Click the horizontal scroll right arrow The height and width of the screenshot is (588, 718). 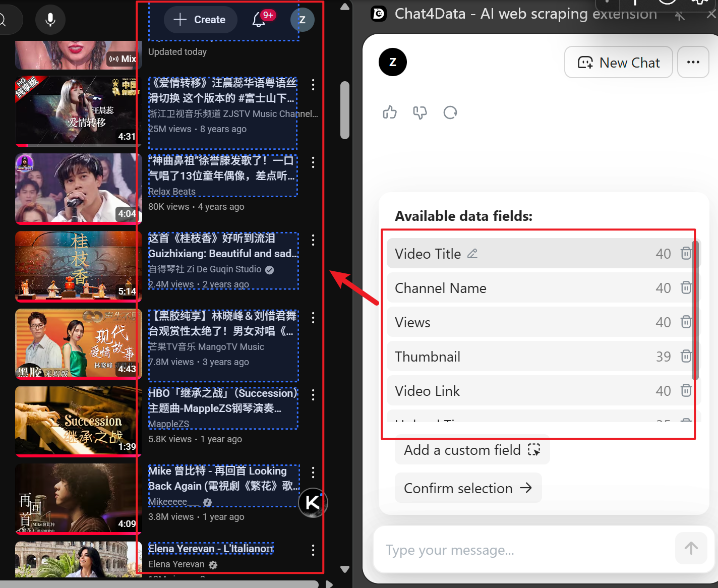tap(329, 584)
